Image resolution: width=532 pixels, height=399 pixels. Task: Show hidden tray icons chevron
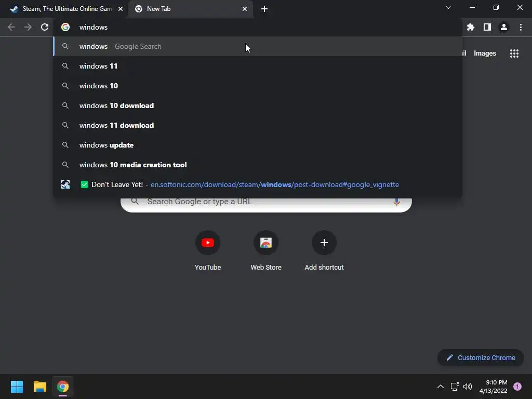tap(441, 387)
